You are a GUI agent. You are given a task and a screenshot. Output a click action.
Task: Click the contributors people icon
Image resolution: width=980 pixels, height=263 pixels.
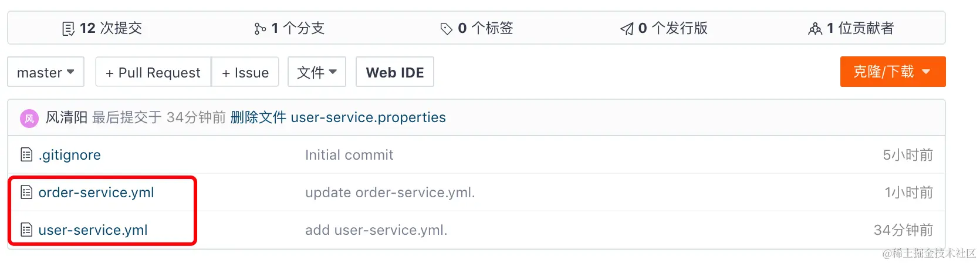click(815, 29)
